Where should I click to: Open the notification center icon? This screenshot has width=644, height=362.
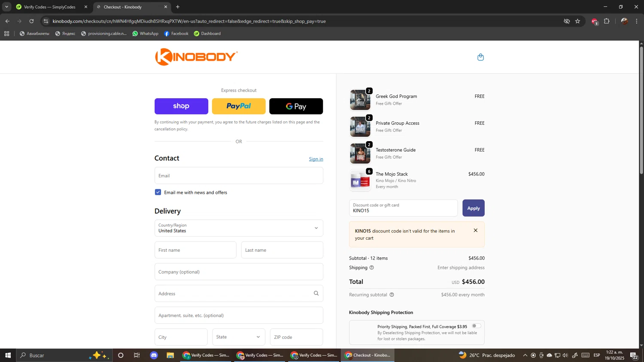coord(634,355)
